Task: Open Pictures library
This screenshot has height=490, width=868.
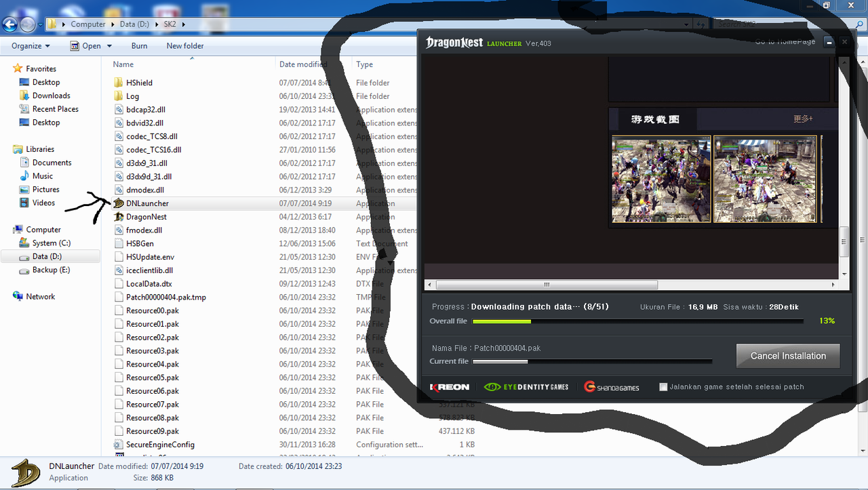Action: tap(45, 190)
